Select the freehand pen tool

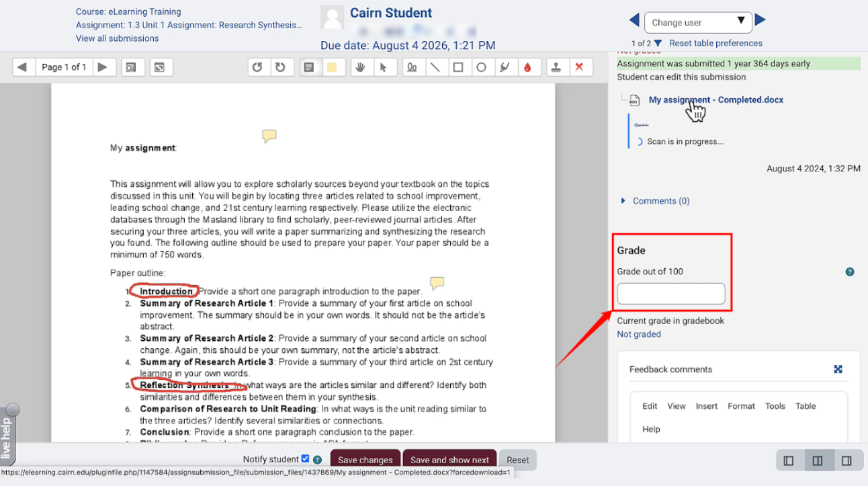click(413, 67)
